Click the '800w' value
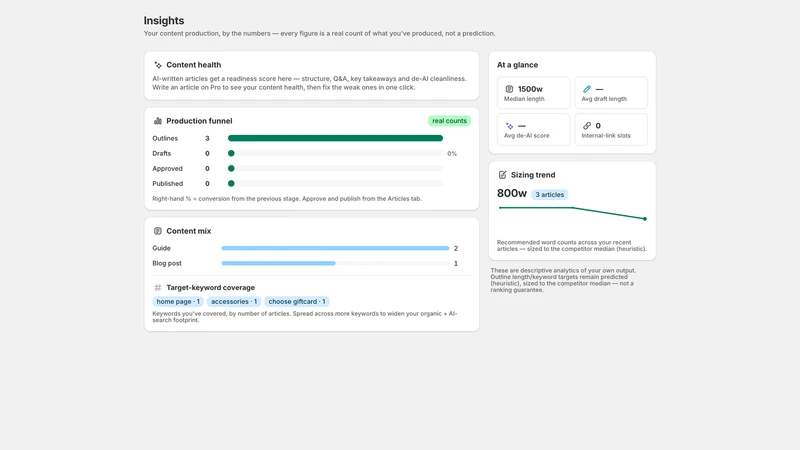This screenshot has height=450, width=800. pos(512,193)
